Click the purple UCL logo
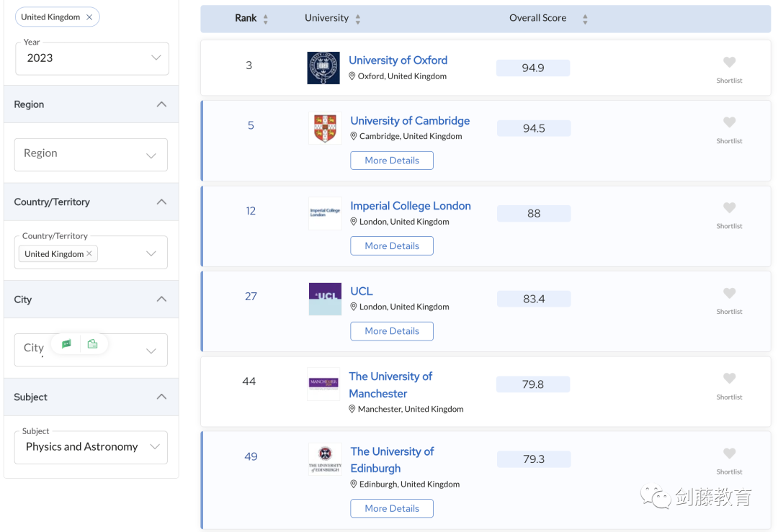This screenshot has height=532, width=778. [325, 299]
